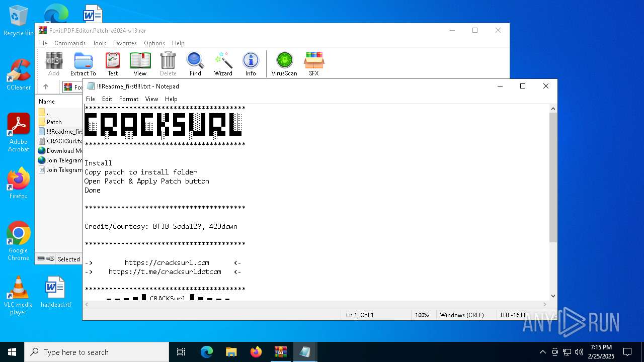Image resolution: width=644 pixels, height=362 pixels.
Task: Open Adobe Acrobat desktop shortcut
Action: click(19, 133)
